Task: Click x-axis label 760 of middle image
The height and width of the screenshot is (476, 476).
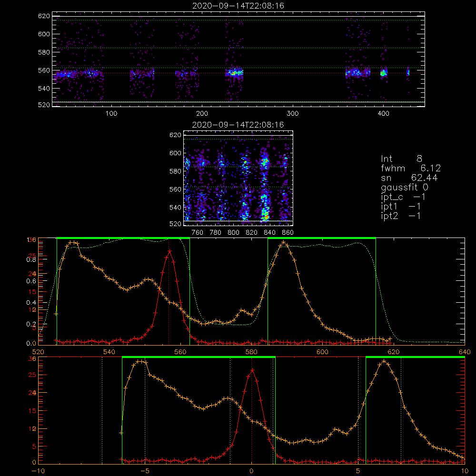Action: tap(198, 233)
